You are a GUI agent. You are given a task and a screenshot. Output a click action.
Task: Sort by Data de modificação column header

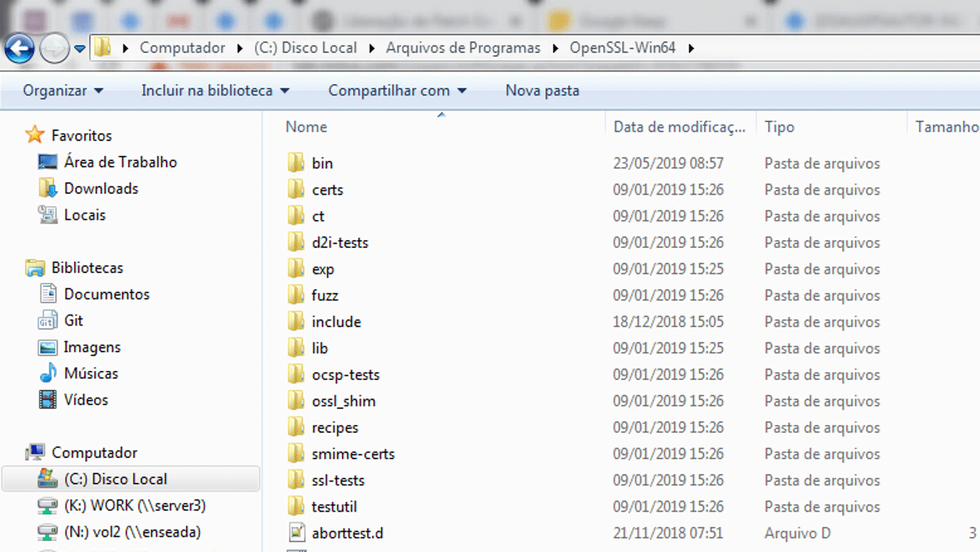pyautogui.click(x=680, y=126)
